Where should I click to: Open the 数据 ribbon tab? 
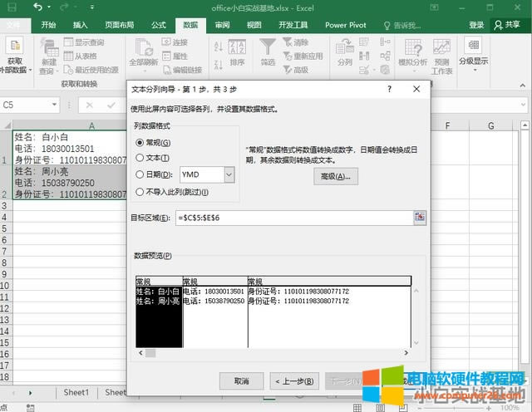[190, 25]
